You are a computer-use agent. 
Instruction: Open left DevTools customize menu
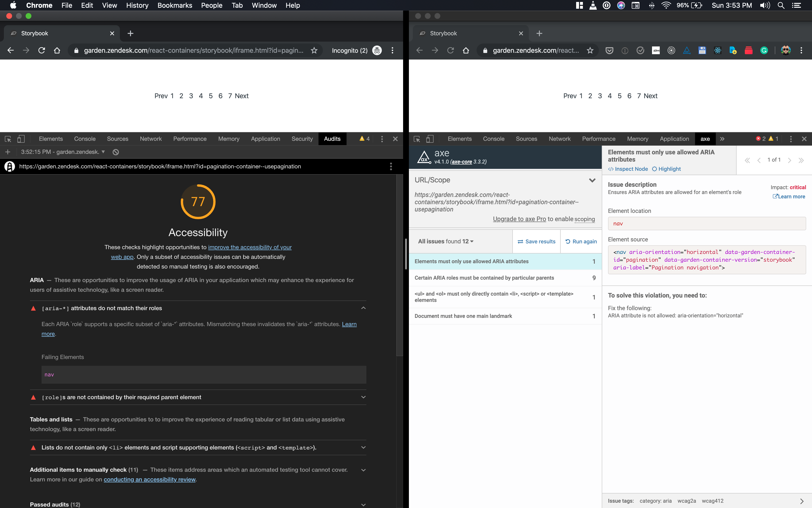click(382, 139)
